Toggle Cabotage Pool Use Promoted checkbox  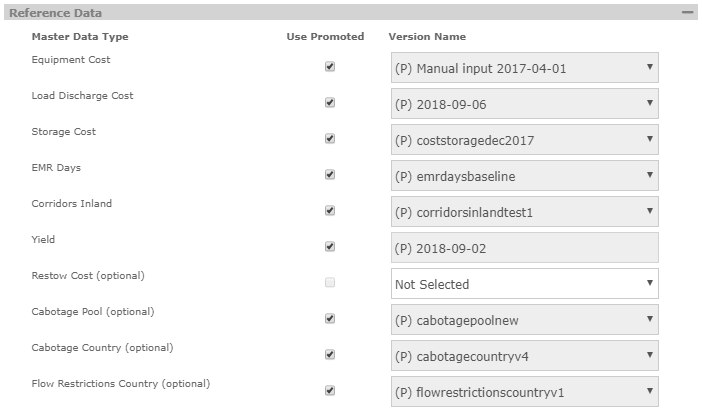tap(330, 319)
